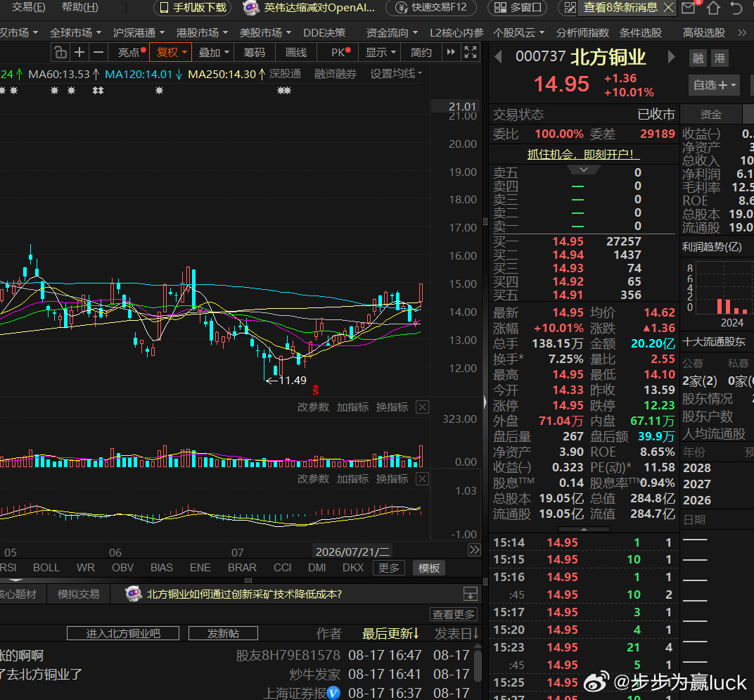Close the volume indicator panel

pyautogui.click(x=422, y=407)
